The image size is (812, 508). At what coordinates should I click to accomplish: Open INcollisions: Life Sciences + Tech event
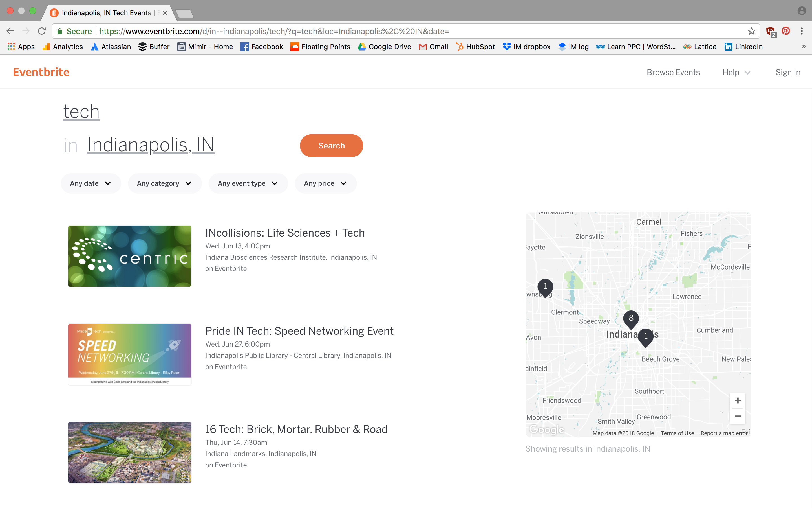(285, 233)
